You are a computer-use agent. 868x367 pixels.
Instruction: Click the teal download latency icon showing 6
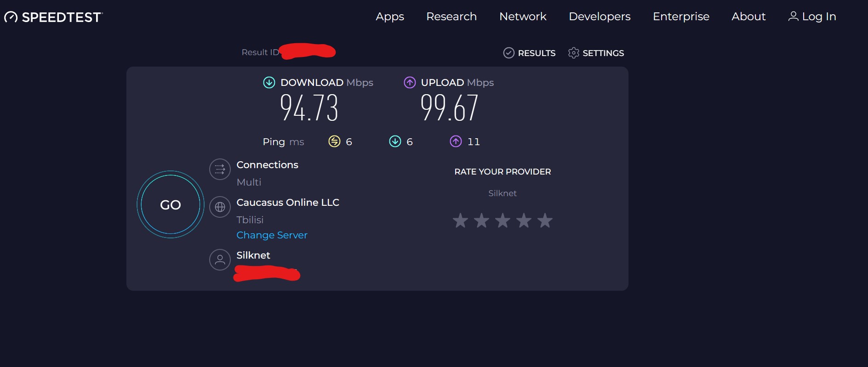click(395, 141)
